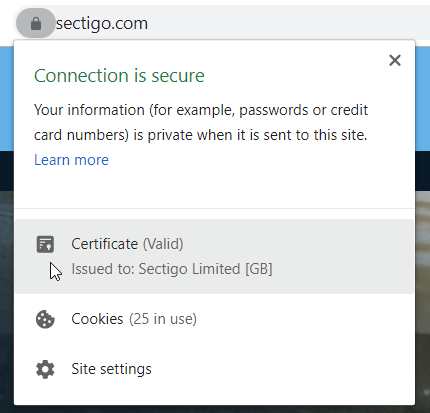This screenshot has width=430, height=413.
Task: Open Cookies (25 in use)
Action: tap(214, 319)
